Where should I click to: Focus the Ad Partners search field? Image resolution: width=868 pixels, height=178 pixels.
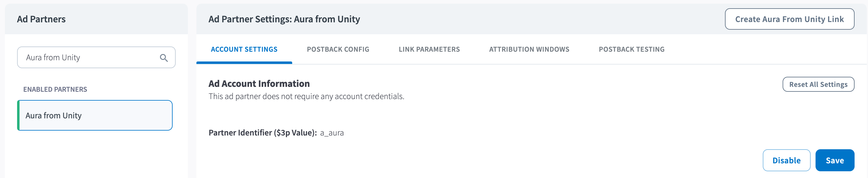(88, 58)
